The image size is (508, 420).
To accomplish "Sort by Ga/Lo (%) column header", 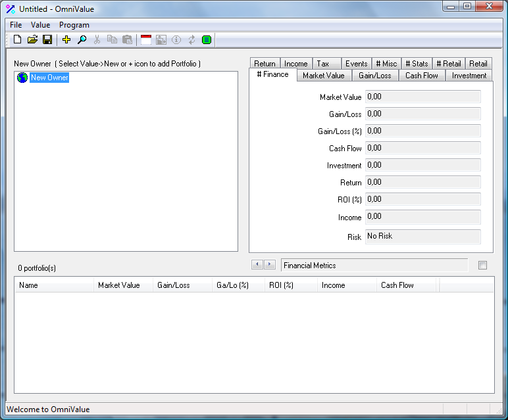I will pos(238,285).
